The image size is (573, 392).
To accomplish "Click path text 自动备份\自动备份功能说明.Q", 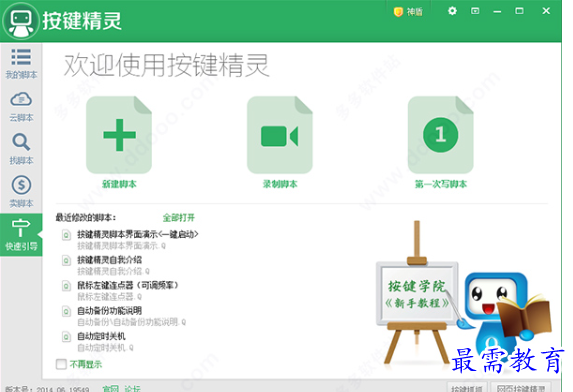I will [132, 322].
